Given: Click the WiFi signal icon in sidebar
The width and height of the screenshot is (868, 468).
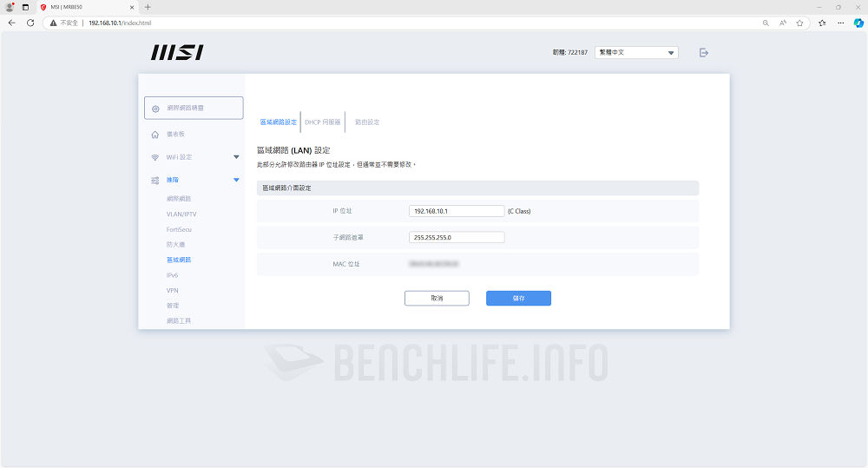Looking at the screenshot, I should [x=155, y=157].
